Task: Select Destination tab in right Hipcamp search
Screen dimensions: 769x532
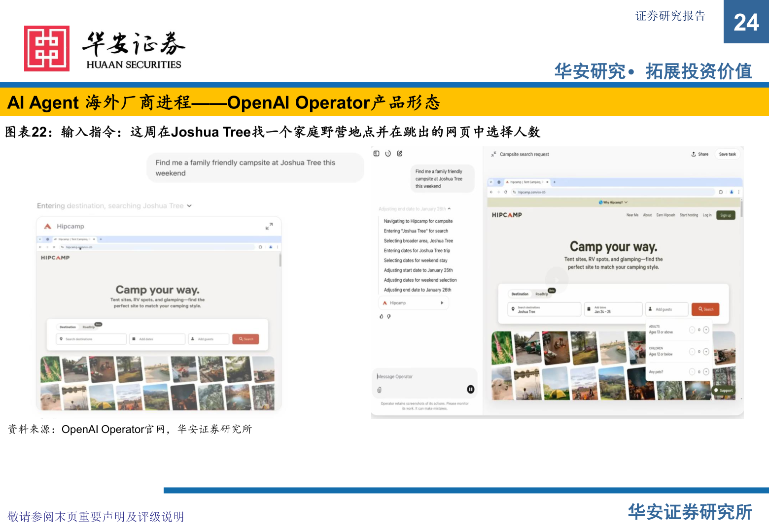Action: pos(520,294)
